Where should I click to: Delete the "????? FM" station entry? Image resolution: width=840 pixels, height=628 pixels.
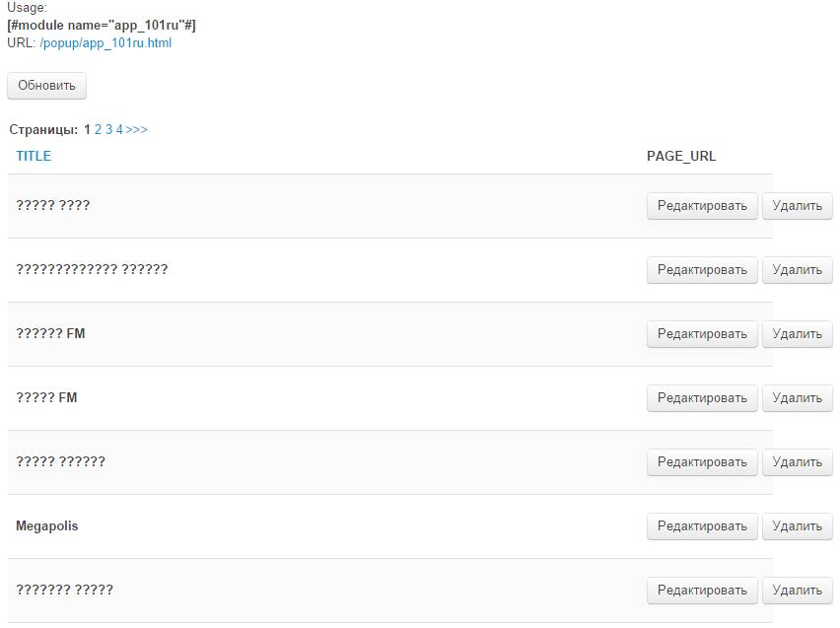797,398
